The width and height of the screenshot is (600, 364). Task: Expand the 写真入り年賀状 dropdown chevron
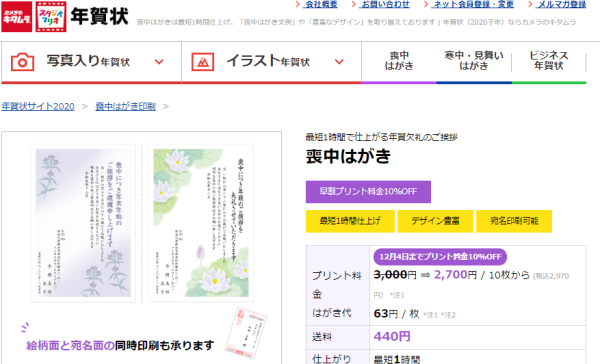(159, 62)
